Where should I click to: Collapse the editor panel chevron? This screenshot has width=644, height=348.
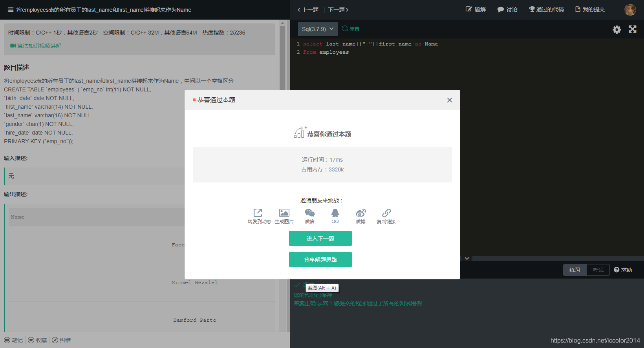467,259
